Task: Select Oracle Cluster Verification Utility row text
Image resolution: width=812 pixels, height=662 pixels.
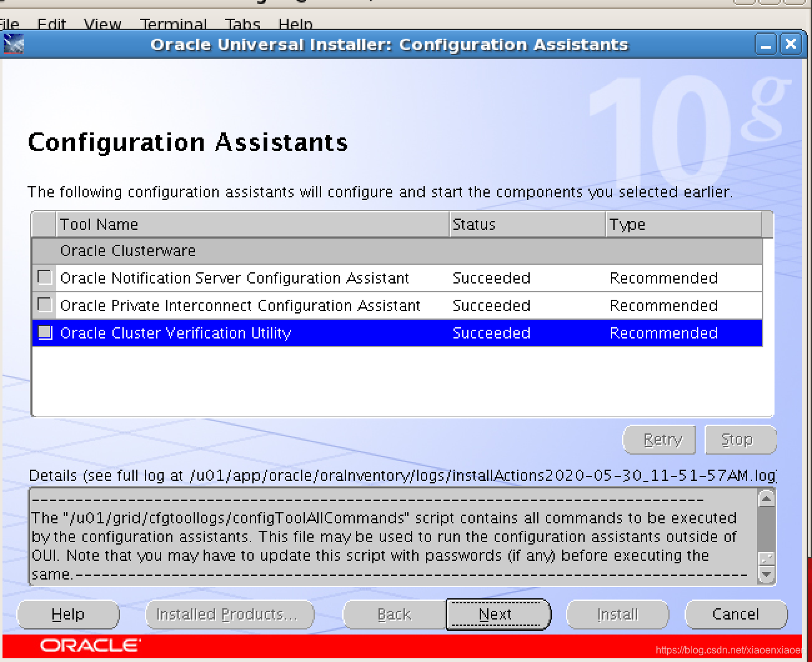Action: coord(176,333)
